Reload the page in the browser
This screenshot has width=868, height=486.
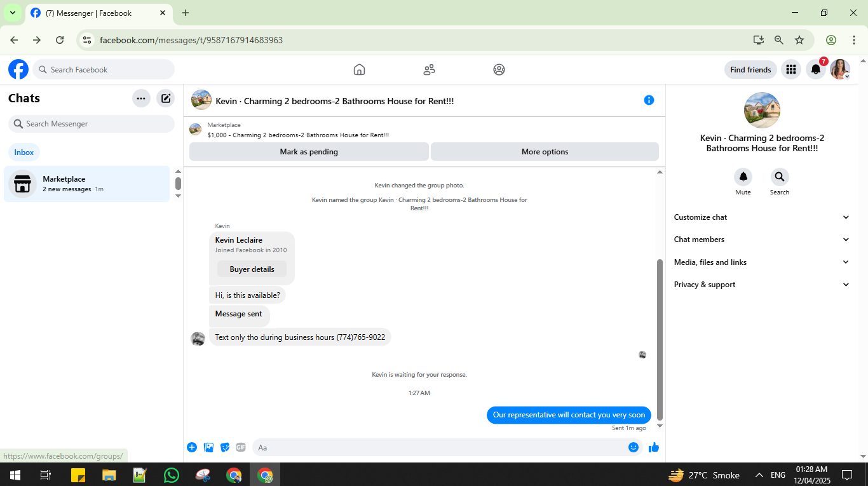60,40
